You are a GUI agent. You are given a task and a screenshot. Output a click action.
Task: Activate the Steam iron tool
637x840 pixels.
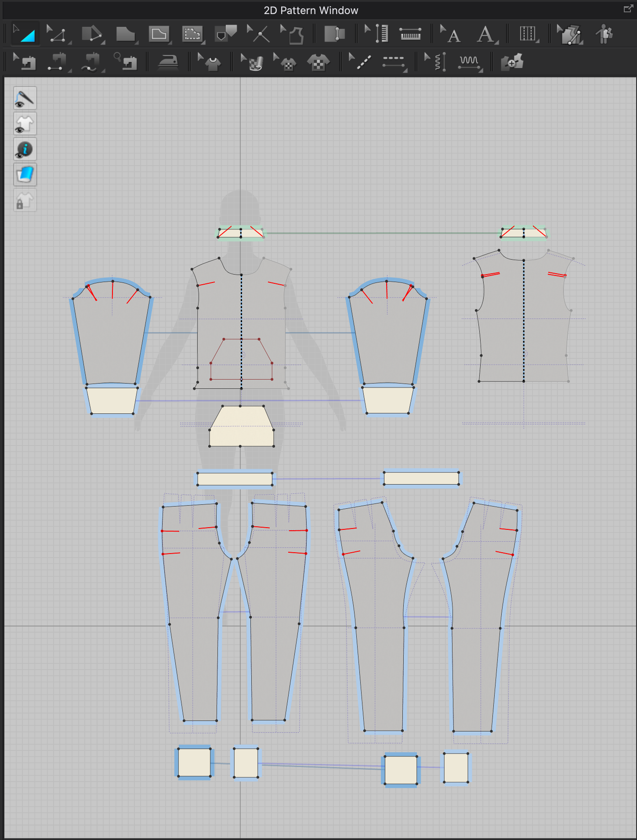coord(168,62)
